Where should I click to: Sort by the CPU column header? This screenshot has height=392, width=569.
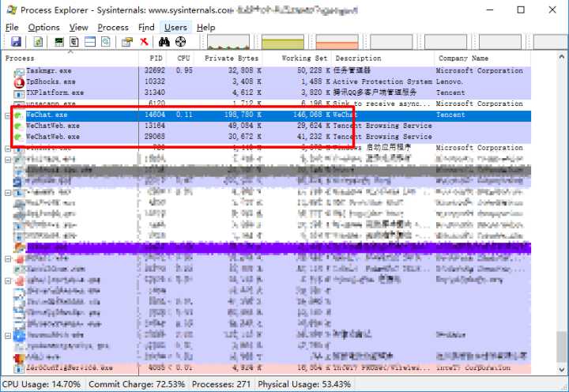coord(181,58)
